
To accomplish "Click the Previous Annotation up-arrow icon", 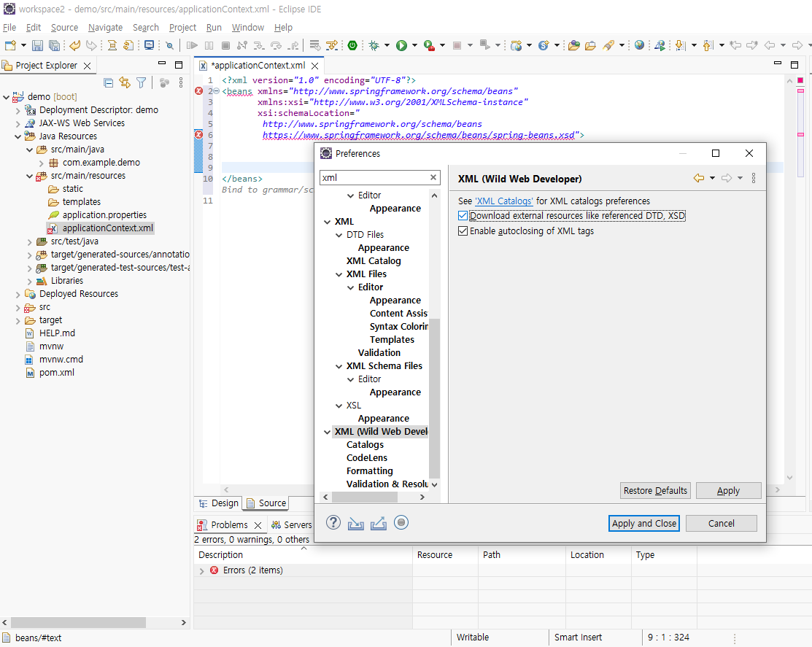I will point(708,45).
